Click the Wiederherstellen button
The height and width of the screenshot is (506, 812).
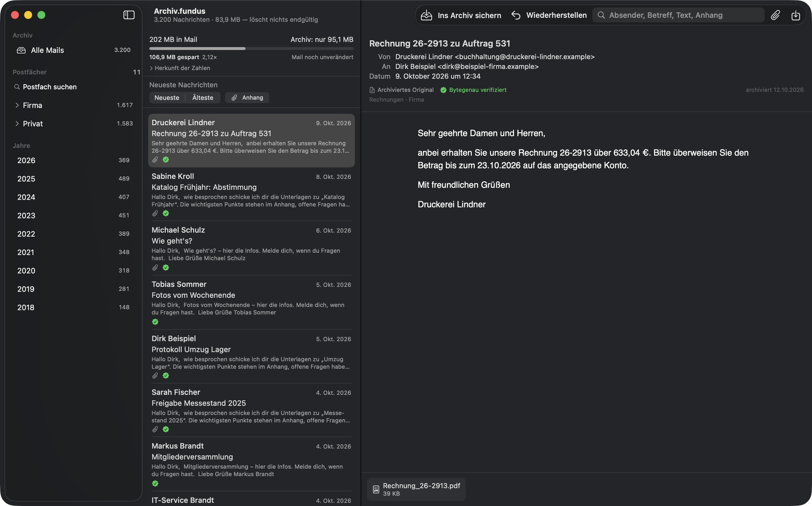coord(549,15)
